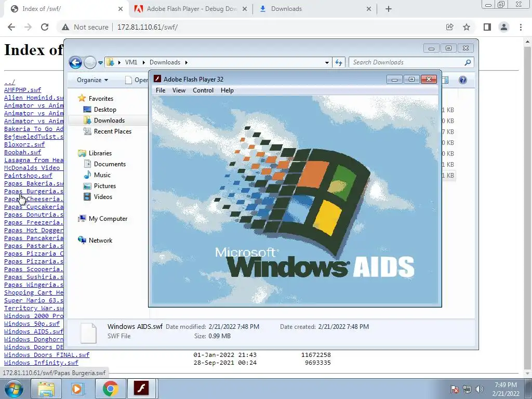Open Music library in navigation pane
Screen dimensions: 532x399
coord(102,175)
